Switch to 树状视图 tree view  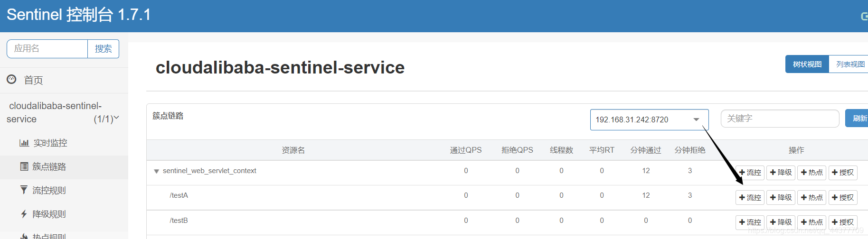point(807,64)
